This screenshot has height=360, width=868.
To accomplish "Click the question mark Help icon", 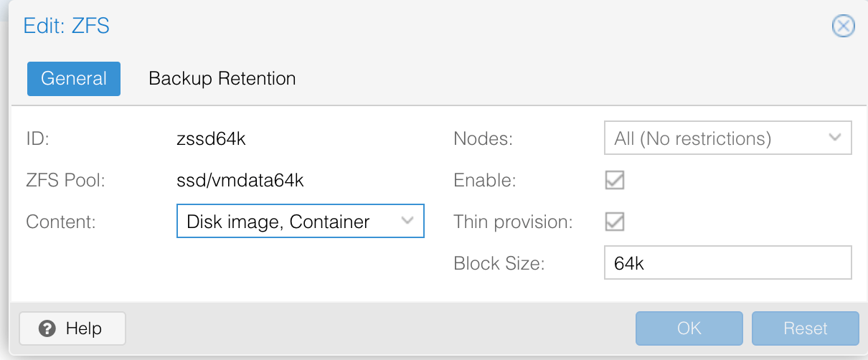I will (48, 329).
